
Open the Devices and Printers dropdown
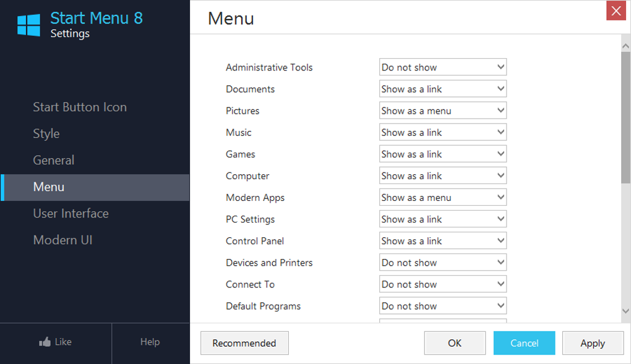(x=443, y=263)
